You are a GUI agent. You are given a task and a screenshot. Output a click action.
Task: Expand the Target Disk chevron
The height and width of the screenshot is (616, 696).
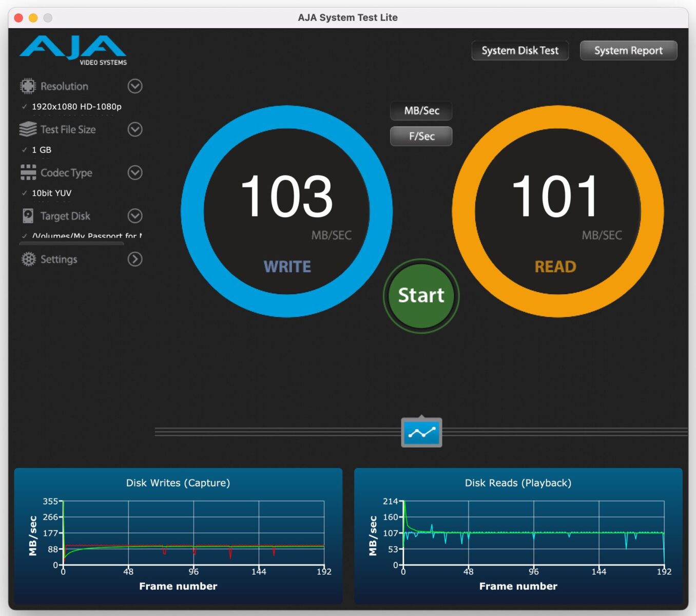click(x=135, y=216)
